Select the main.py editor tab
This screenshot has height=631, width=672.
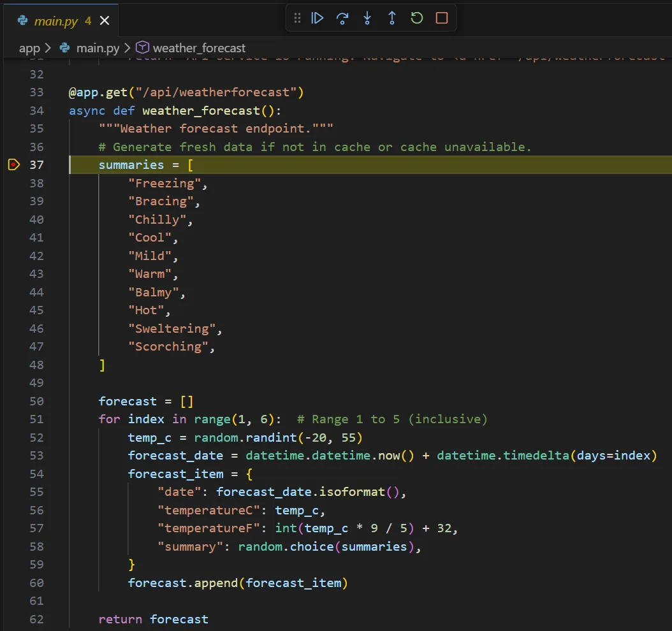pyautogui.click(x=57, y=20)
